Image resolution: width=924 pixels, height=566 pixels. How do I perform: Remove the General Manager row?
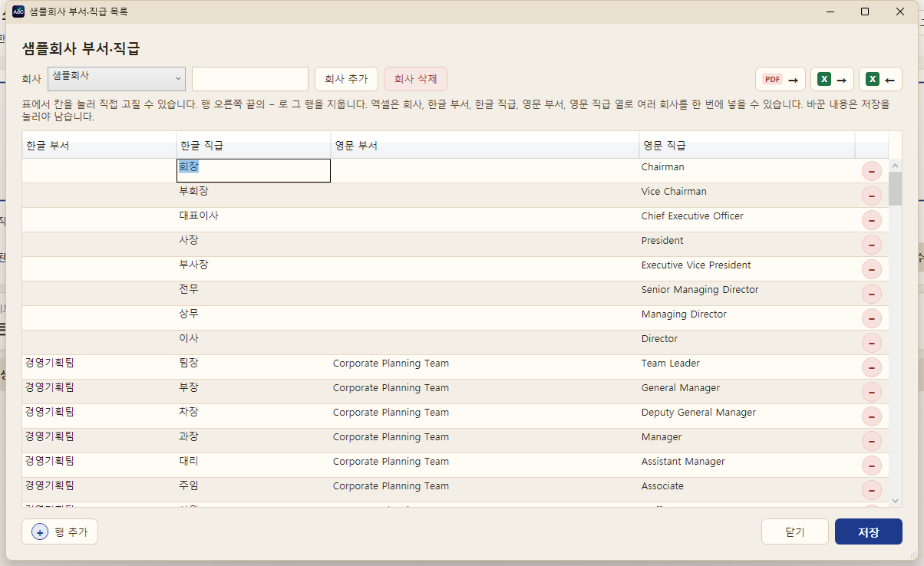coord(872,392)
